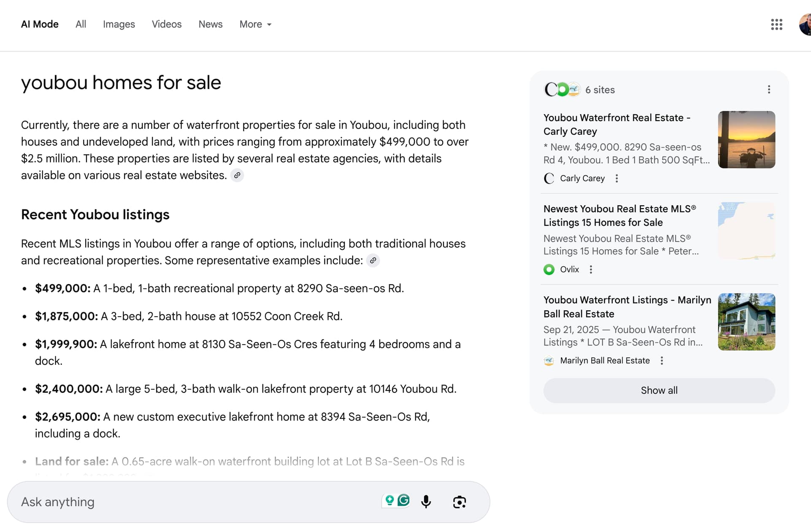Open the Google account profile picture
The width and height of the screenshot is (811, 532).
[806, 24]
